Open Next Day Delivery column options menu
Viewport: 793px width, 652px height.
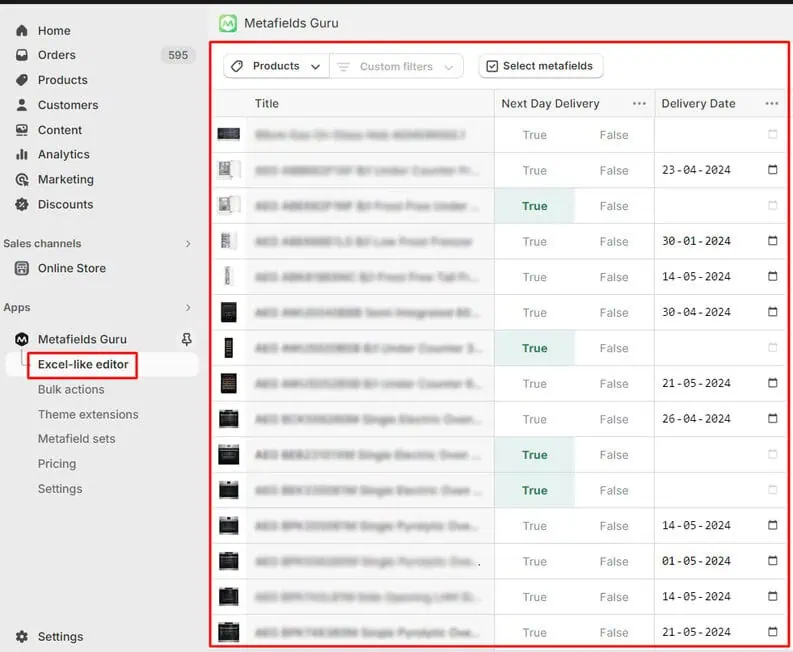639,104
